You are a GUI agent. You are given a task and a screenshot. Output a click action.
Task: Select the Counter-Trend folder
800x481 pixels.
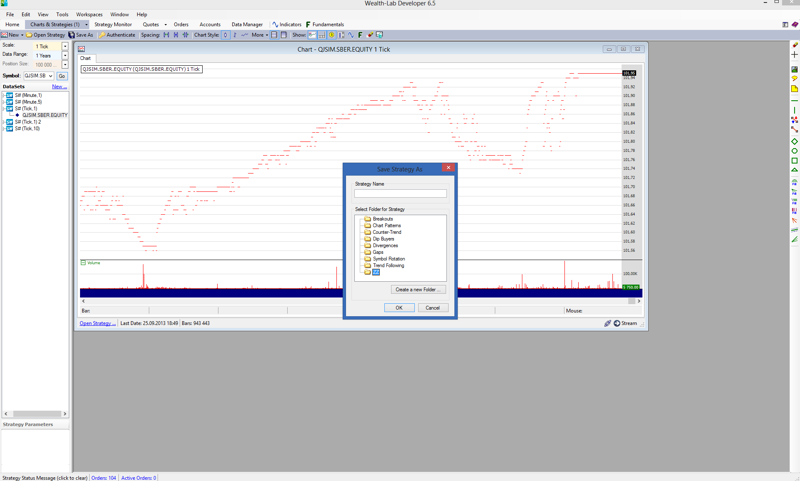pos(386,232)
